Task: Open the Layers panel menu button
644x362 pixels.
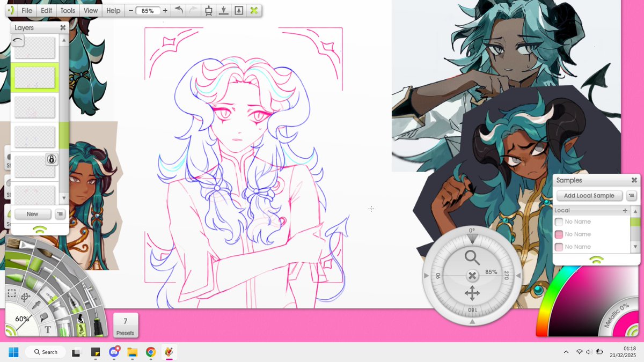Action: [x=60, y=214]
